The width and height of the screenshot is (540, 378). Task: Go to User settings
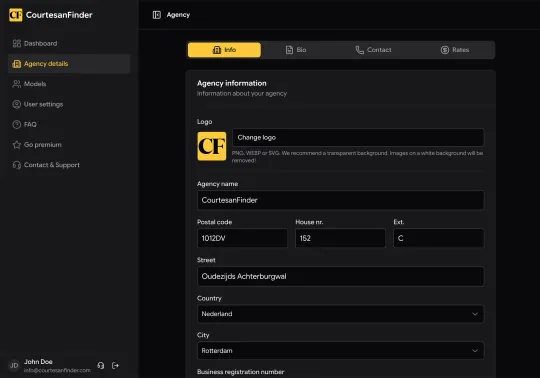point(69,104)
